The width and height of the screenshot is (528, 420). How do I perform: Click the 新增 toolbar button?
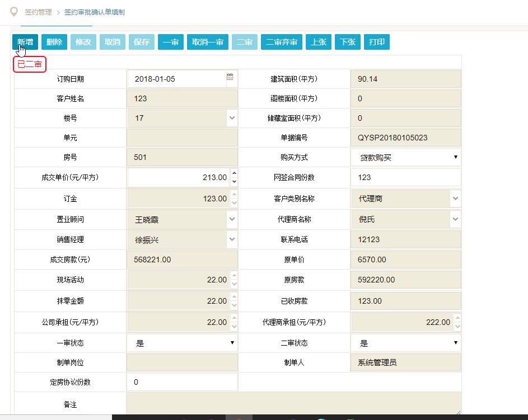(25, 42)
